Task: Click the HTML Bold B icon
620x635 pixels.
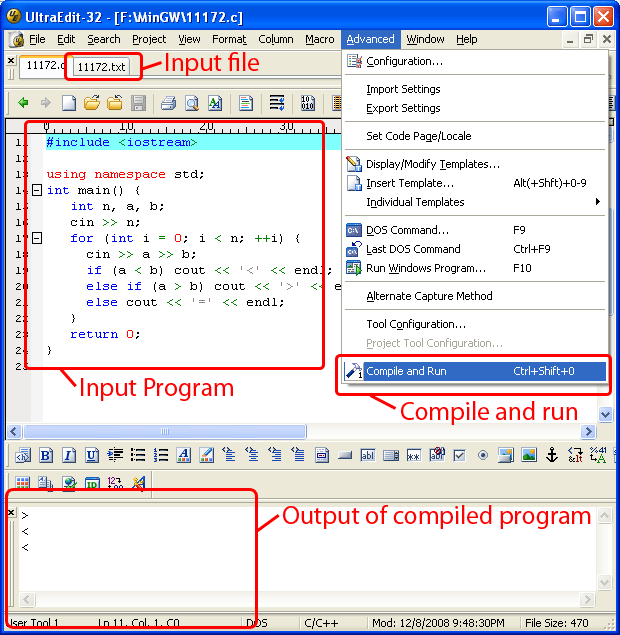Action: [x=45, y=455]
